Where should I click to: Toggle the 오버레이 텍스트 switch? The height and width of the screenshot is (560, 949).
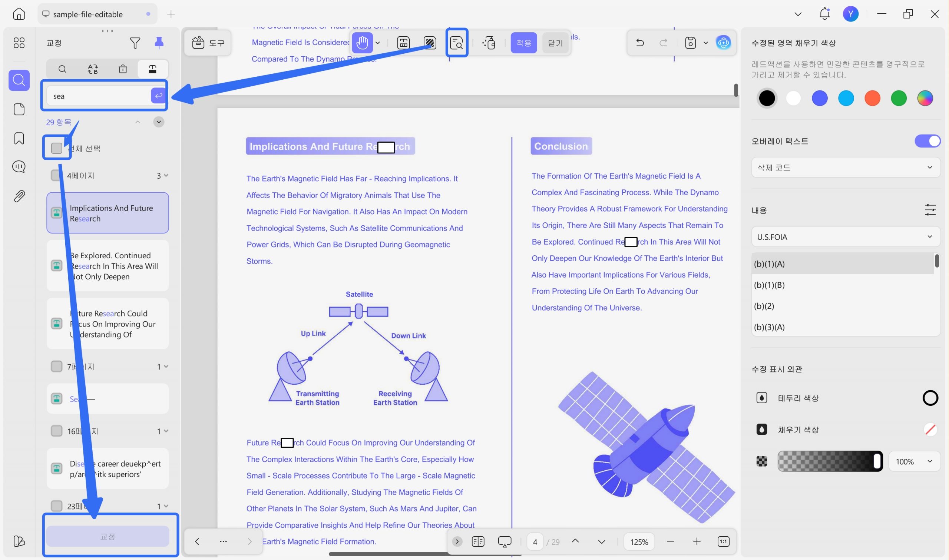pyautogui.click(x=927, y=141)
